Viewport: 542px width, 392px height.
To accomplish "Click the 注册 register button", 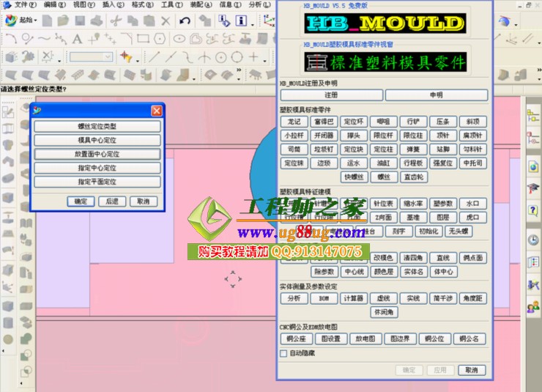I will pyautogui.click(x=332, y=95).
